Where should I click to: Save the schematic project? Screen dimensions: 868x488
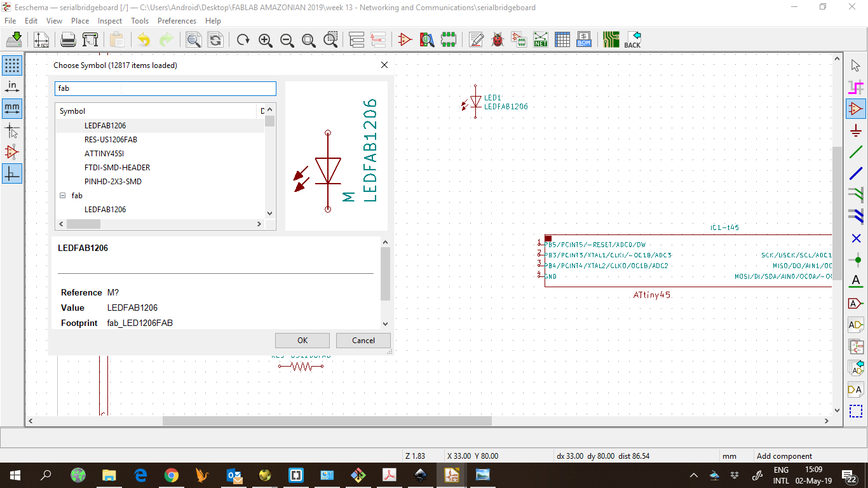(x=14, y=40)
